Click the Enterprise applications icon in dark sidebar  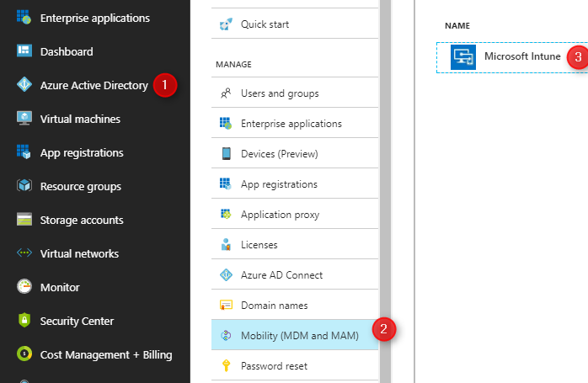click(x=24, y=17)
